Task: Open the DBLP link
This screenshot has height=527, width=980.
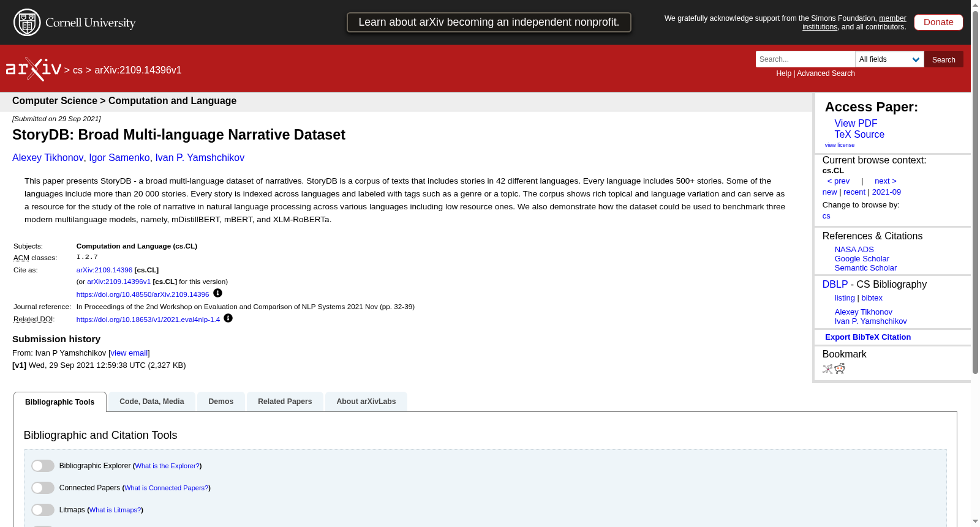Action: [835, 284]
